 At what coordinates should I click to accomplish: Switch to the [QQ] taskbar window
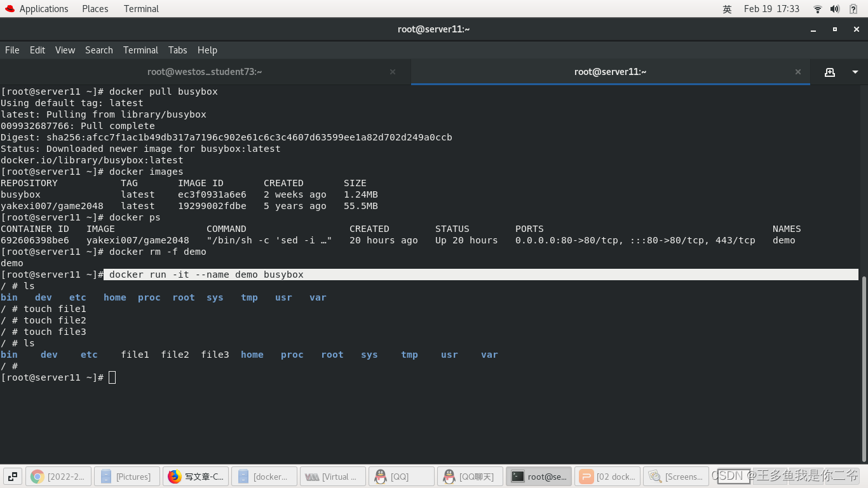click(402, 477)
